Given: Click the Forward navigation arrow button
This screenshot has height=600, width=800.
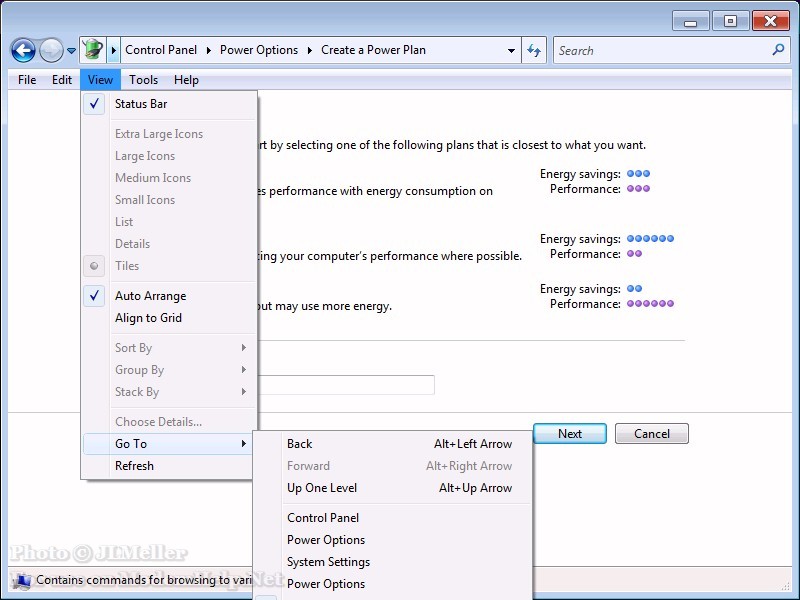Looking at the screenshot, I should pos(51,50).
